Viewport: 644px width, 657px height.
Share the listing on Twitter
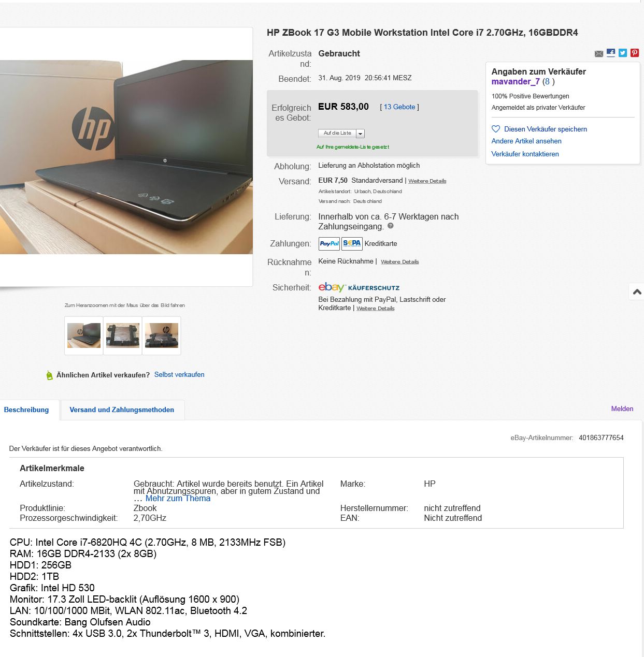623,53
